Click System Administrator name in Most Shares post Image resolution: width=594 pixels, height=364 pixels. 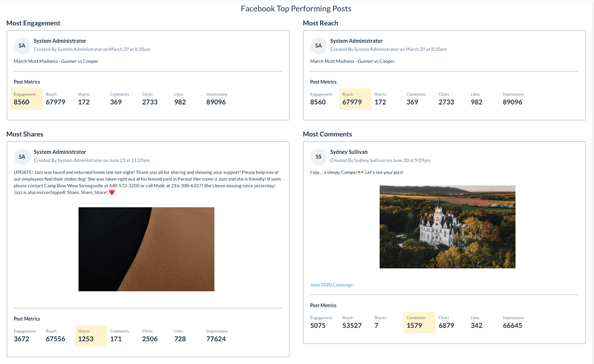tap(60, 152)
